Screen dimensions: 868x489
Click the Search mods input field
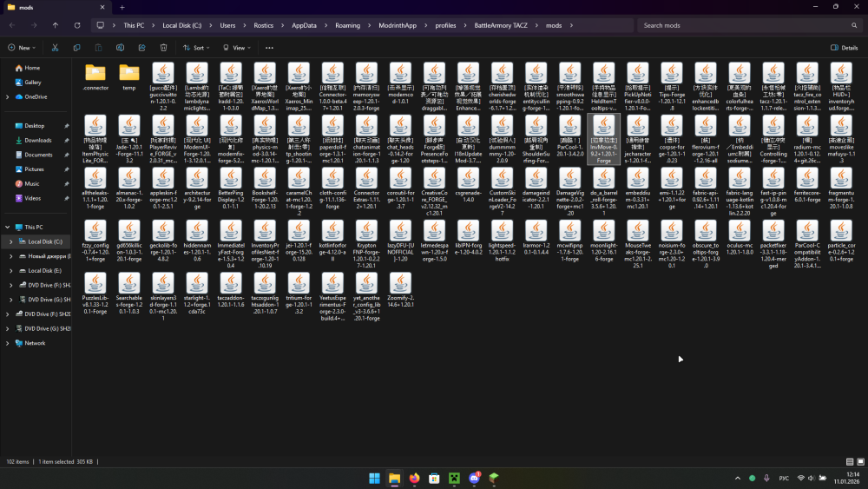[750, 25]
